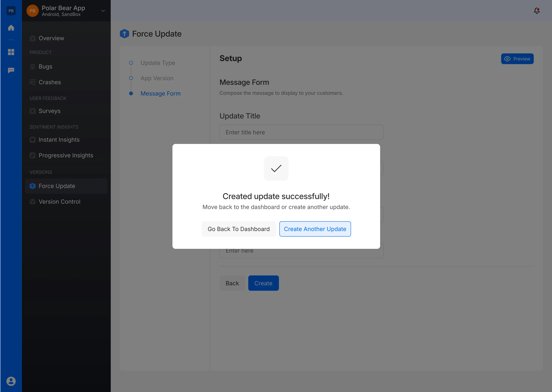Click the Force Update header icon
Screen dimensions: 552x392
click(x=124, y=34)
